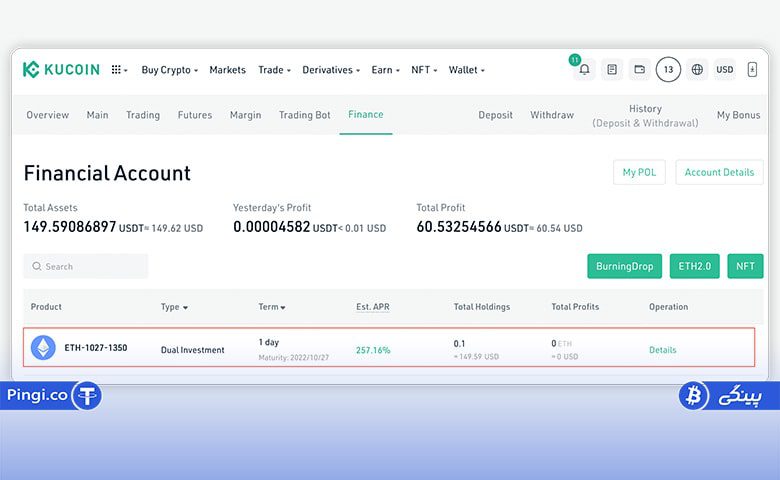Click the ETH-1027-1350 product name
Screen dimensions: 780x480
click(96, 348)
